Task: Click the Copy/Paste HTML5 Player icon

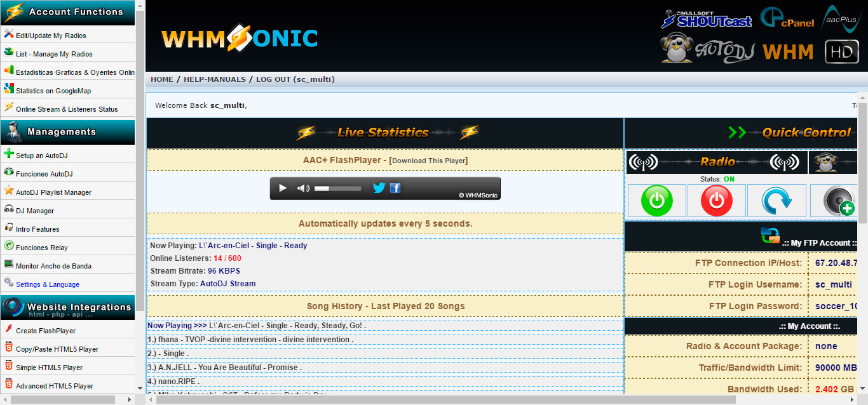Action: 9,348
